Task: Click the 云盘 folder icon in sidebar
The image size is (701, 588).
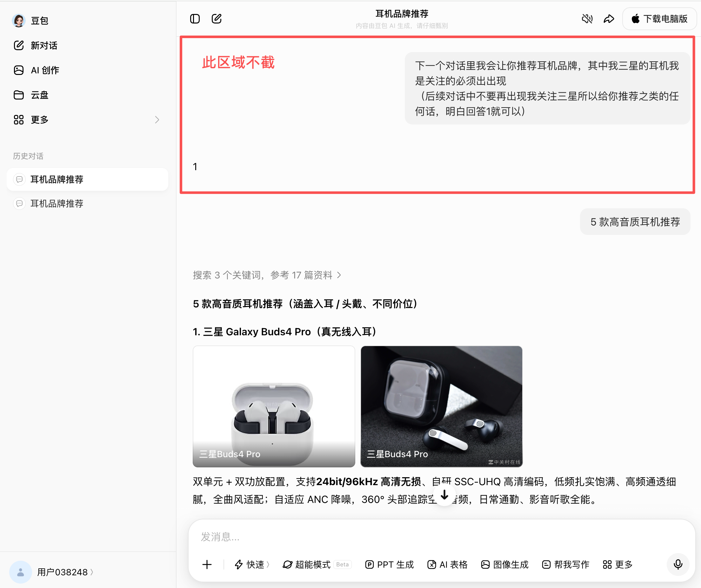Action: tap(19, 95)
